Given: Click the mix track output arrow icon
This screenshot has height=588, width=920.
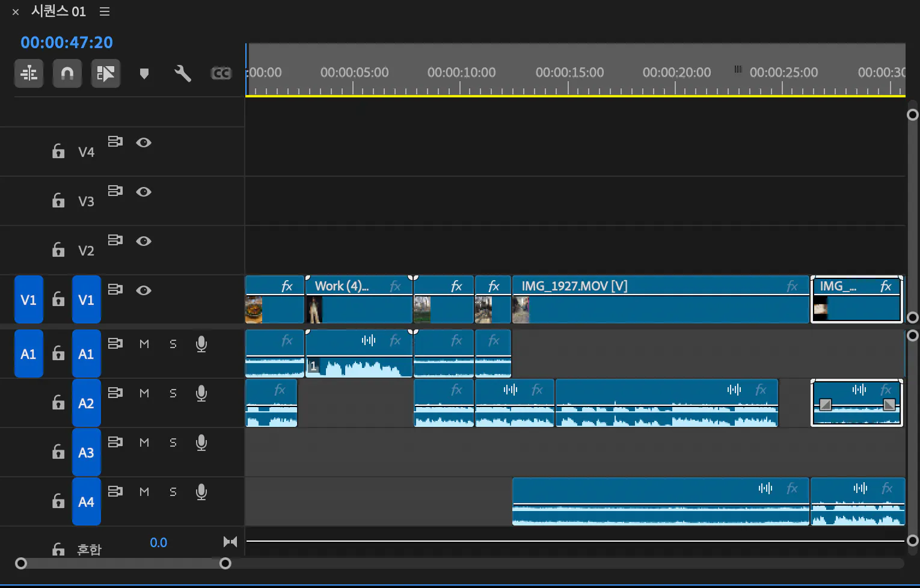Looking at the screenshot, I should point(230,542).
